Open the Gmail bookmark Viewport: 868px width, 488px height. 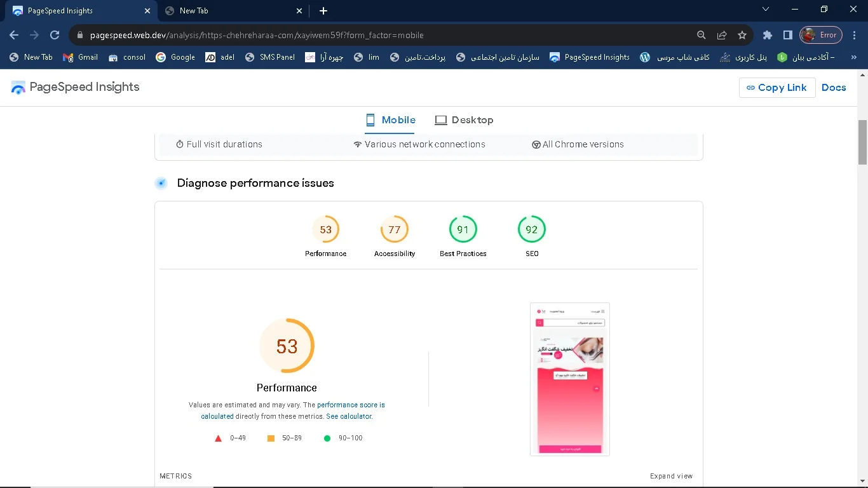81,57
